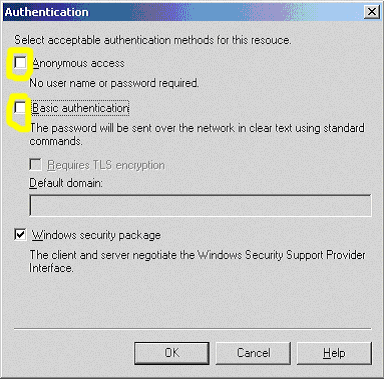Confirm settings with the OK button
This screenshot has width=384, height=379.
click(x=172, y=353)
